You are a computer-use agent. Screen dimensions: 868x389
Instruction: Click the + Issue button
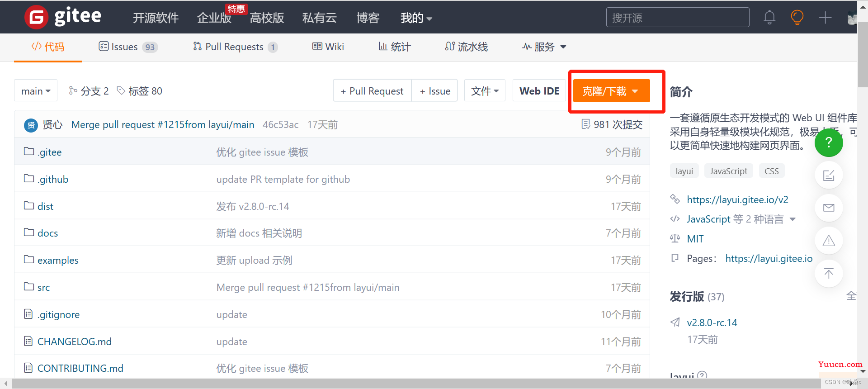click(x=435, y=91)
